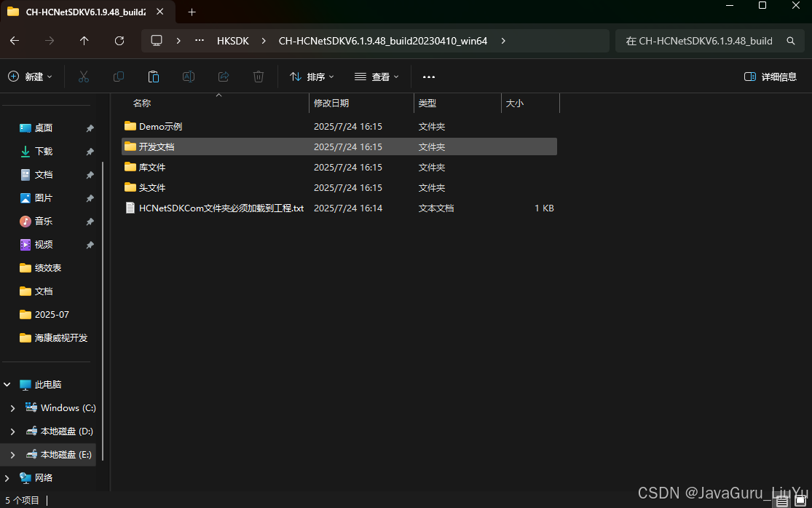This screenshot has width=812, height=508.
Task: Go up one folder level arrow
Action: [x=84, y=40]
